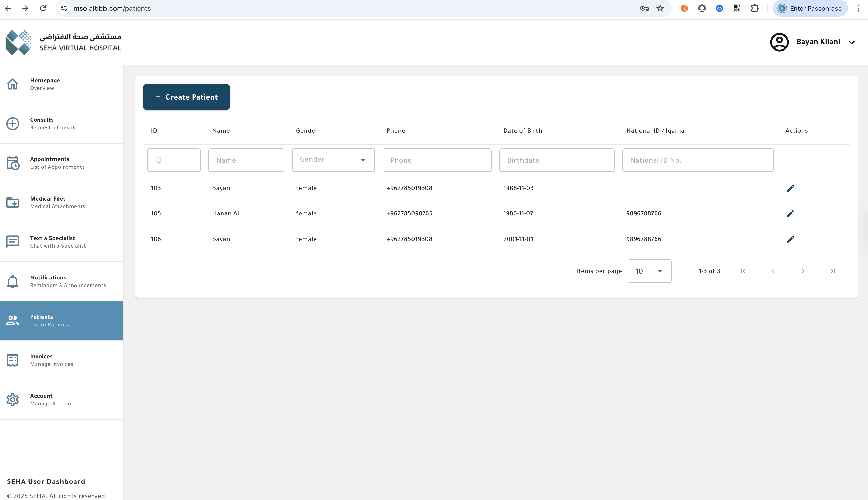Expand Bayan Kilani account menu chevron

(851, 42)
